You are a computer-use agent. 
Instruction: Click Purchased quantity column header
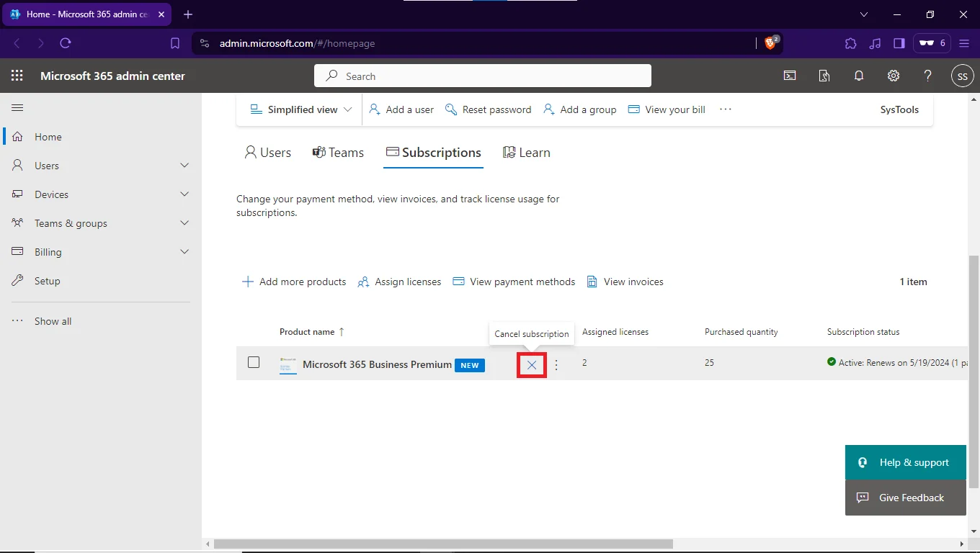coord(741,332)
